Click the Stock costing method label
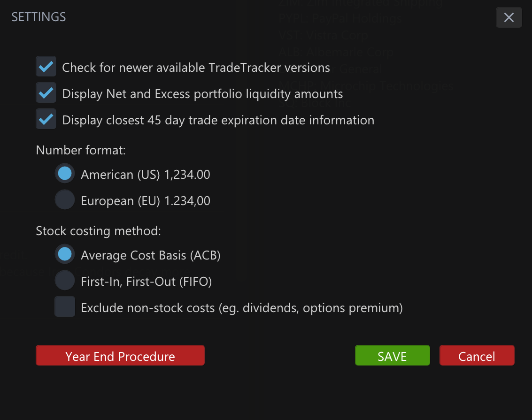 pyautogui.click(x=99, y=230)
